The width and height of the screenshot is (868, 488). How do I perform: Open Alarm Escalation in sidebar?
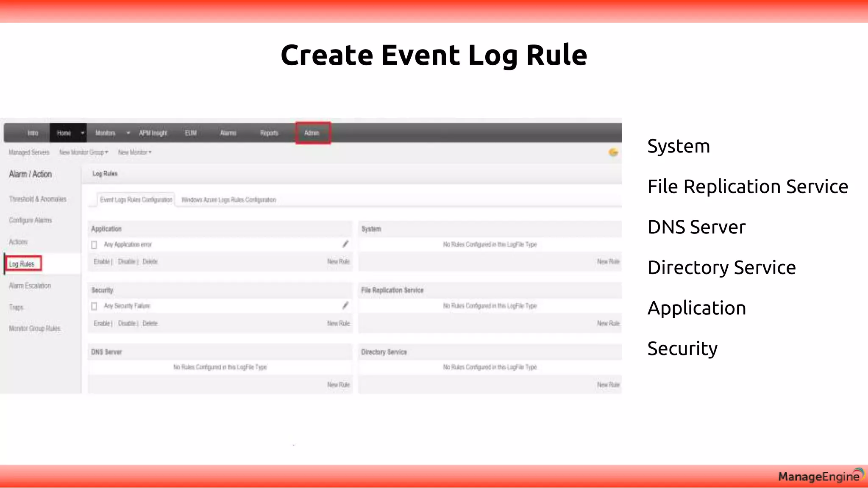tap(30, 286)
